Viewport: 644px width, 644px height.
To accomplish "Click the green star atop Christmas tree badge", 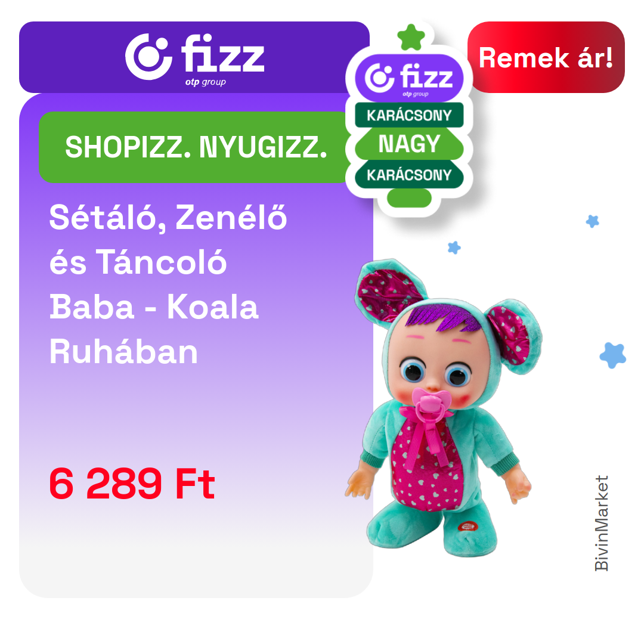I will pos(411,38).
